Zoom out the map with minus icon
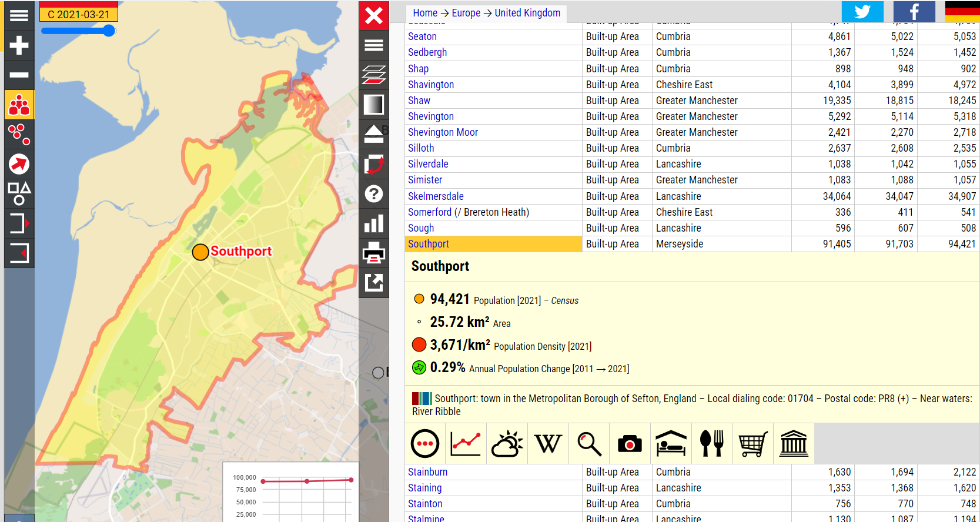The image size is (980, 522). [x=19, y=75]
